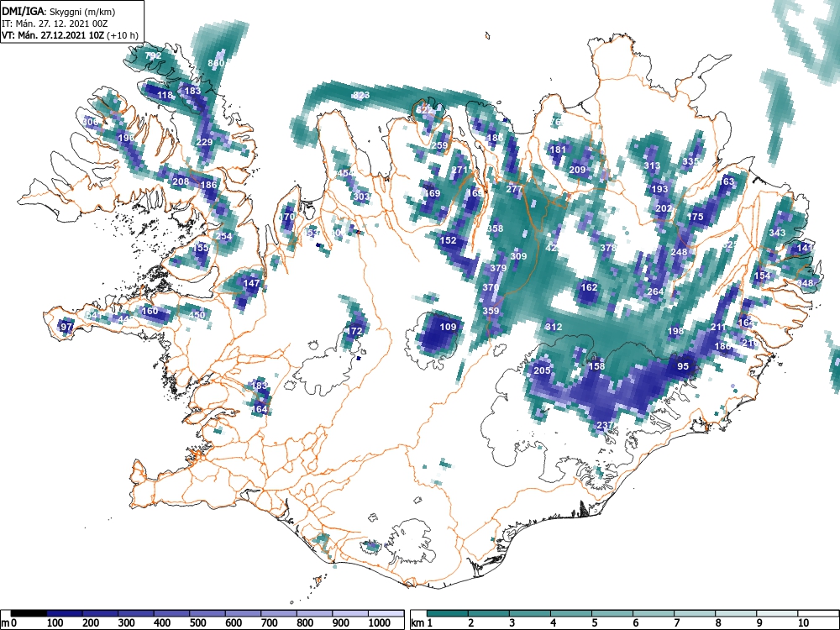Screen dimensions: 840x630
Task: Click the visibility value 155
Action: 201,248
